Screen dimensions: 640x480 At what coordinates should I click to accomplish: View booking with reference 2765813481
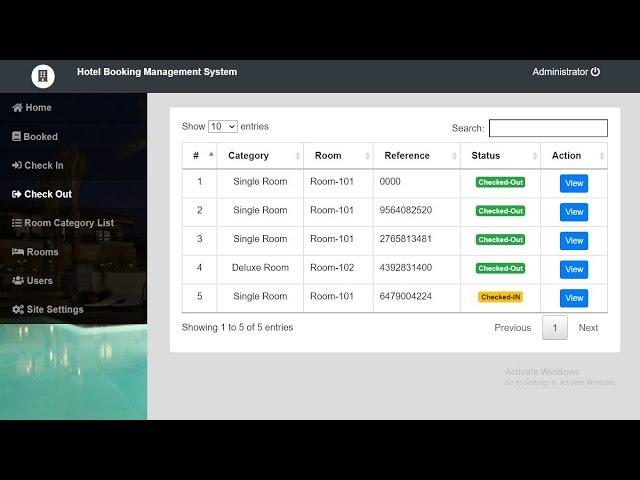coord(574,241)
